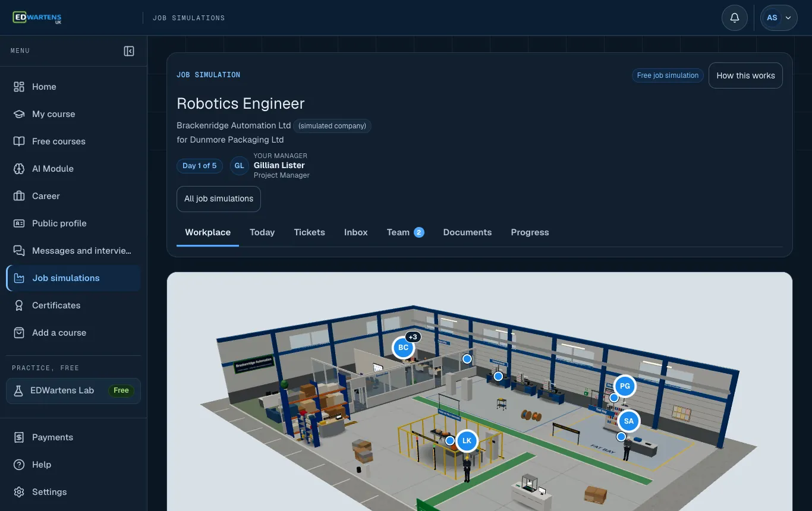This screenshot has height=511, width=812.
Task: Select the PG marker in the workplace
Action: tap(625, 386)
